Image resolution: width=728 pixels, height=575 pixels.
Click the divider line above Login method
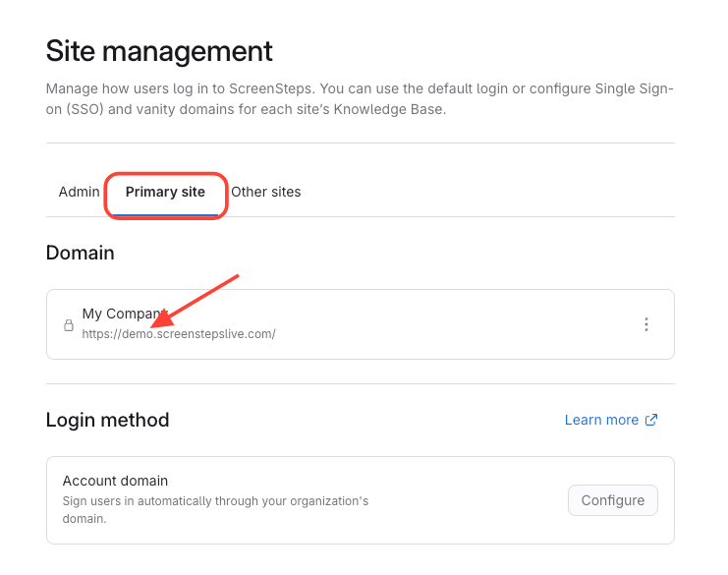click(360, 383)
